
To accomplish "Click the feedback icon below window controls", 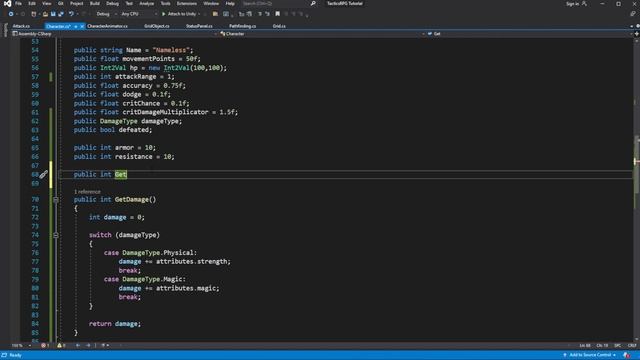I will [x=633, y=14].
